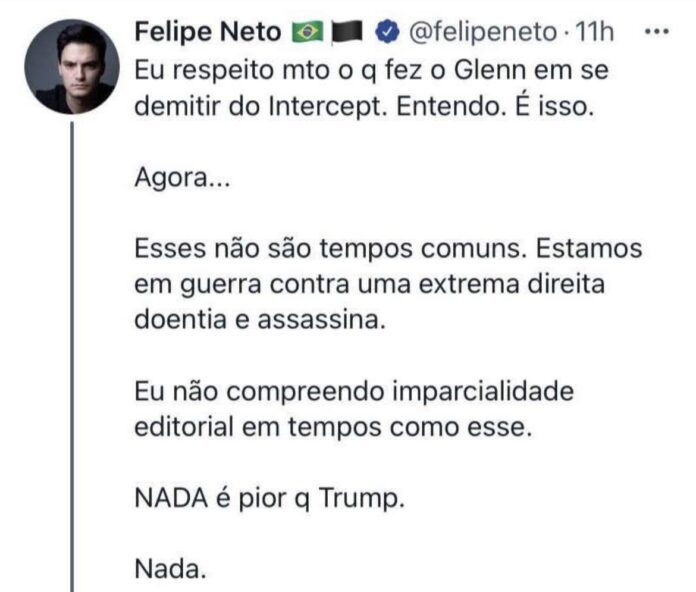Open Felipe Neto's profile picture

click(x=72, y=67)
